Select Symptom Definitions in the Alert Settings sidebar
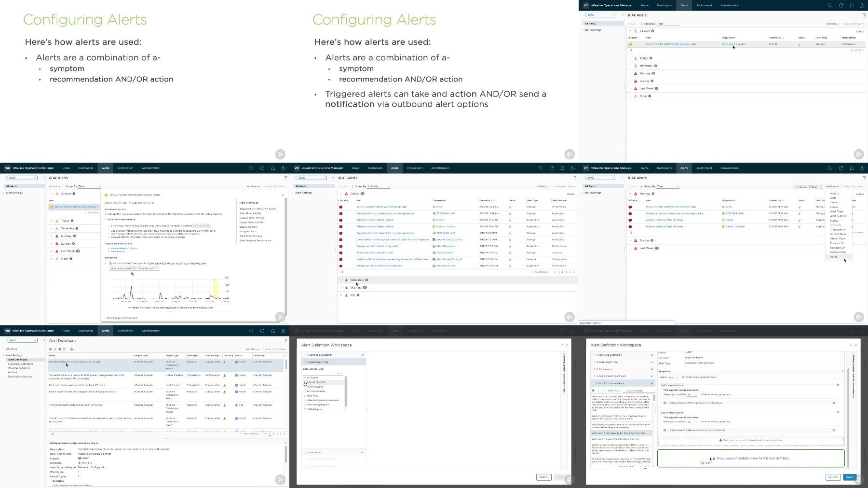 (21, 364)
